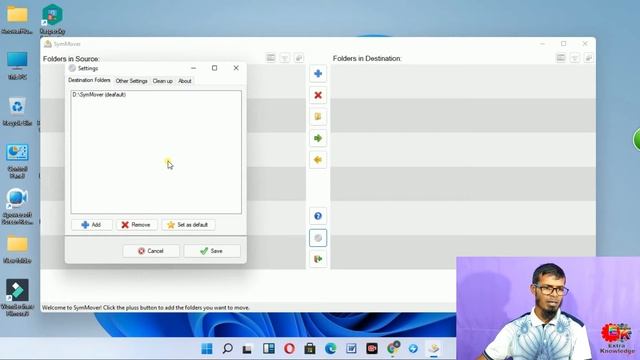Click the Remove button in Settings
Viewport: 640px width, 360px height.
pyautogui.click(x=136, y=225)
